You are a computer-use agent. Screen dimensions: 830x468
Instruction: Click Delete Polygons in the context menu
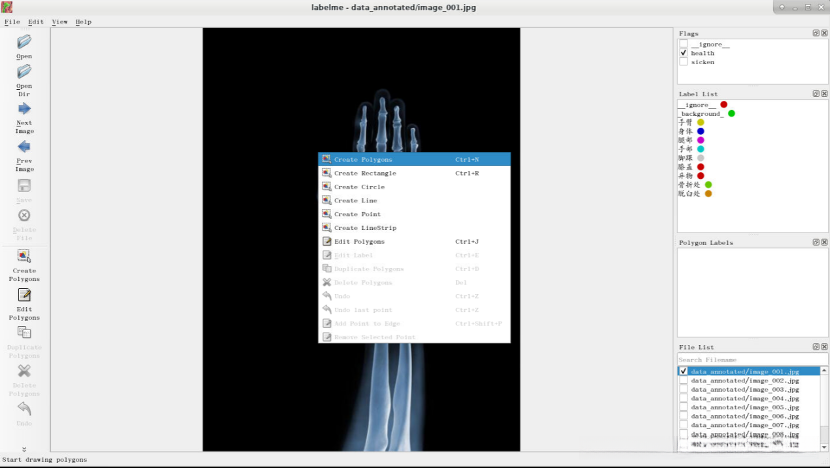pos(414,283)
